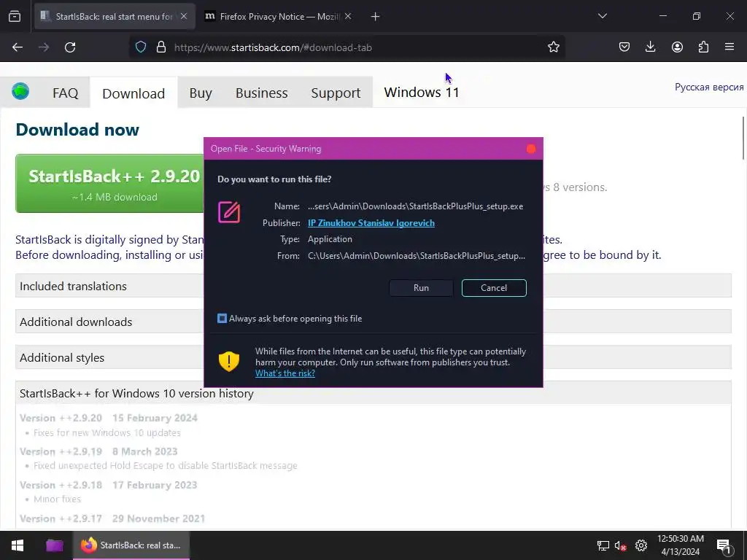Click the taskbar clock 12:50:30 AM

coord(681,539)
